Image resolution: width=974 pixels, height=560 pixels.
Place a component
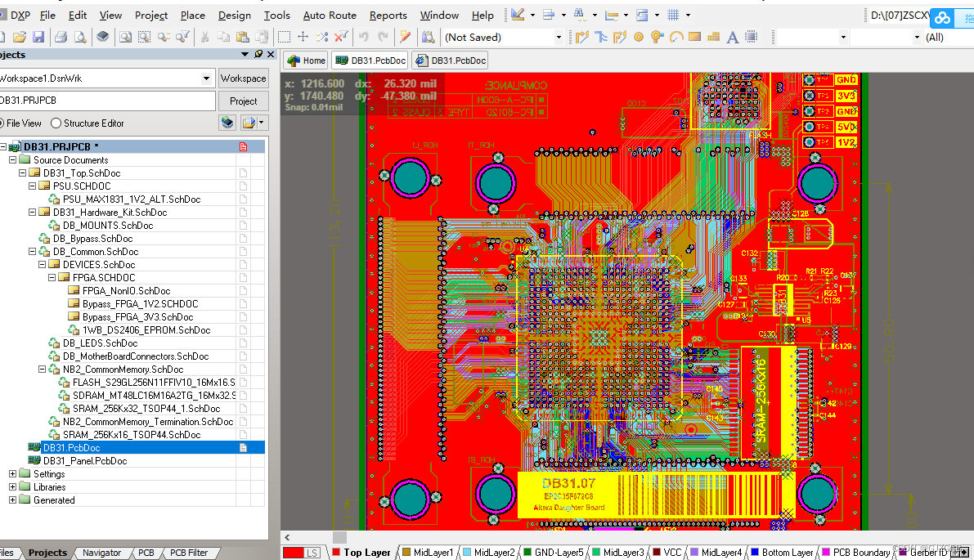(x=752, y=38)
